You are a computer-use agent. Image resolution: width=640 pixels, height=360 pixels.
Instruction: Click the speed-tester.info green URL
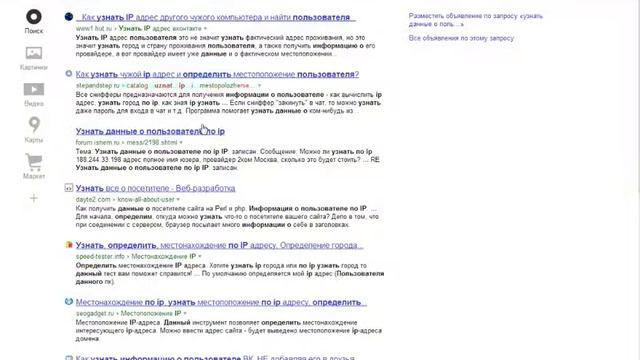(100, 256)
